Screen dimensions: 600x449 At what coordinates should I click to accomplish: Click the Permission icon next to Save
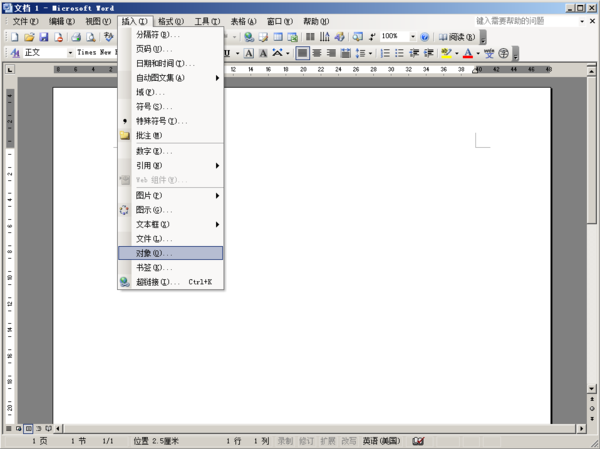[58, 37]
